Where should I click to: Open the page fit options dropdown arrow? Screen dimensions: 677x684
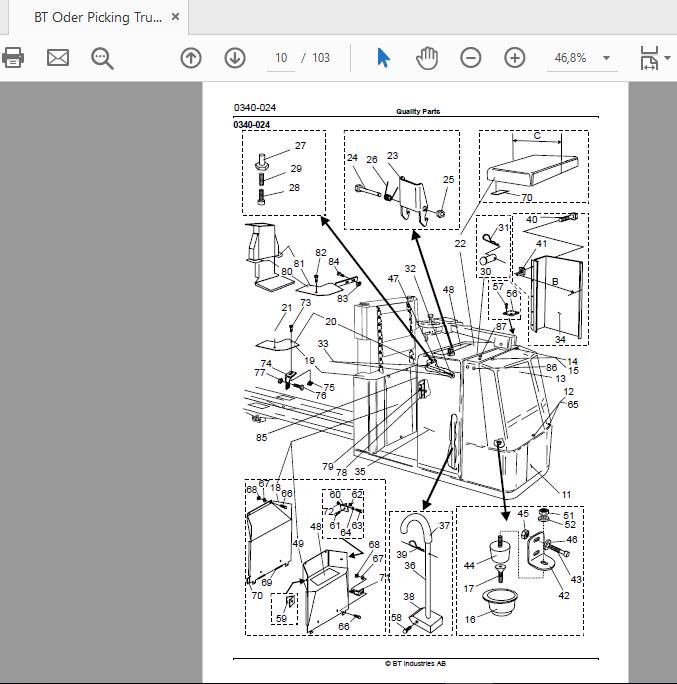tap(667, 58)
